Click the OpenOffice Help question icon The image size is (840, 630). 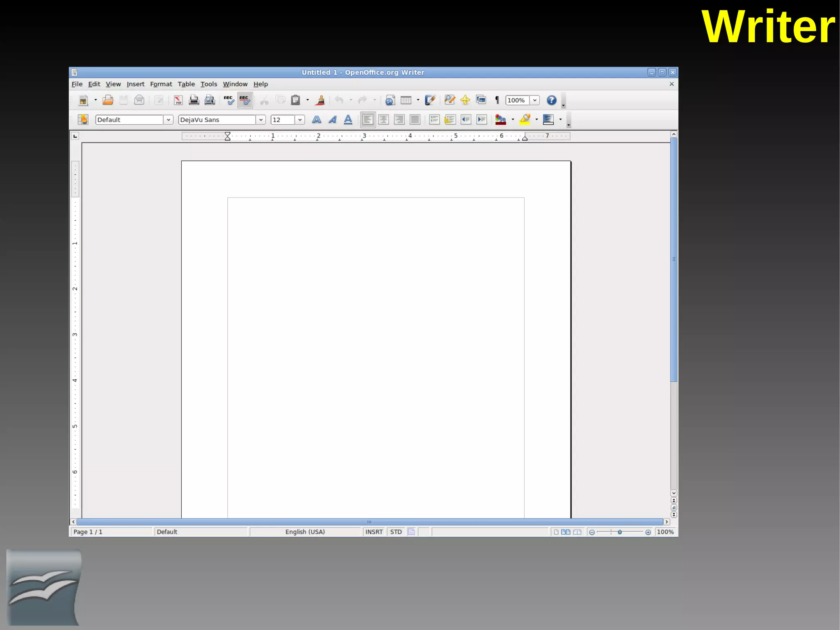[x=551, y=100]
